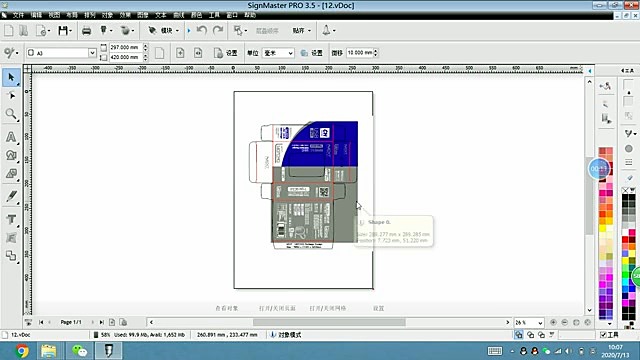Click the notification bell icon

(x=326, y=30)
